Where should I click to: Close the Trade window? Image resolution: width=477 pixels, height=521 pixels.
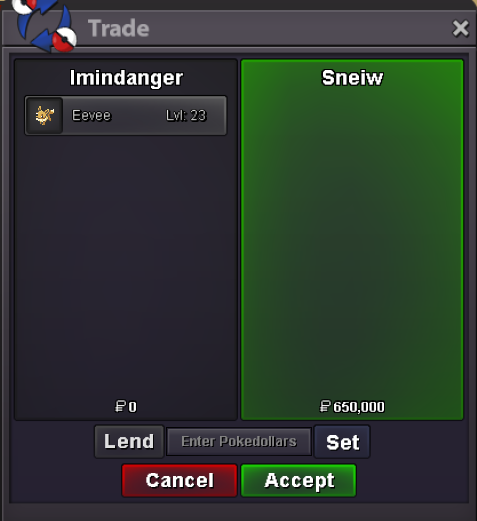[x=460, y=28]
